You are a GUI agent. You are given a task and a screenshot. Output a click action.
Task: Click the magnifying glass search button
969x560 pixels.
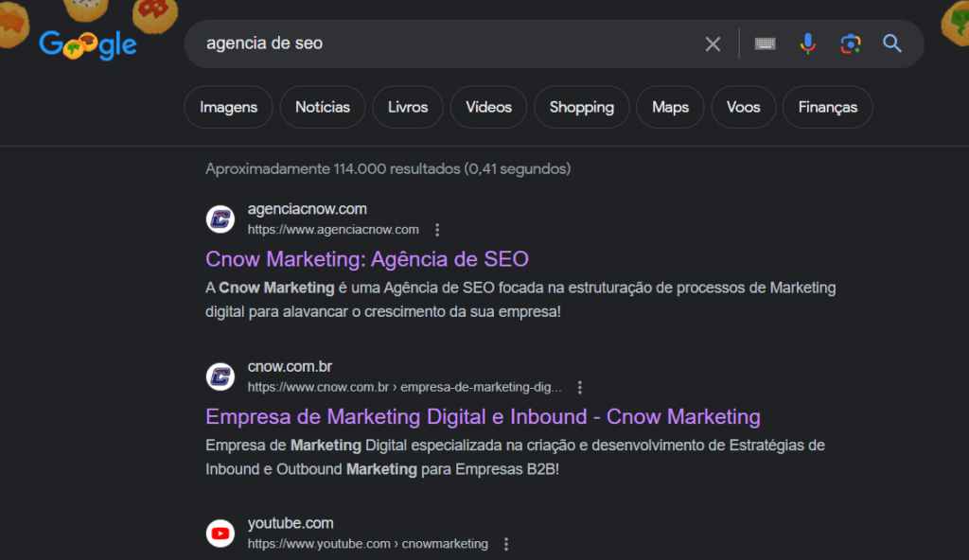[891, 44]
